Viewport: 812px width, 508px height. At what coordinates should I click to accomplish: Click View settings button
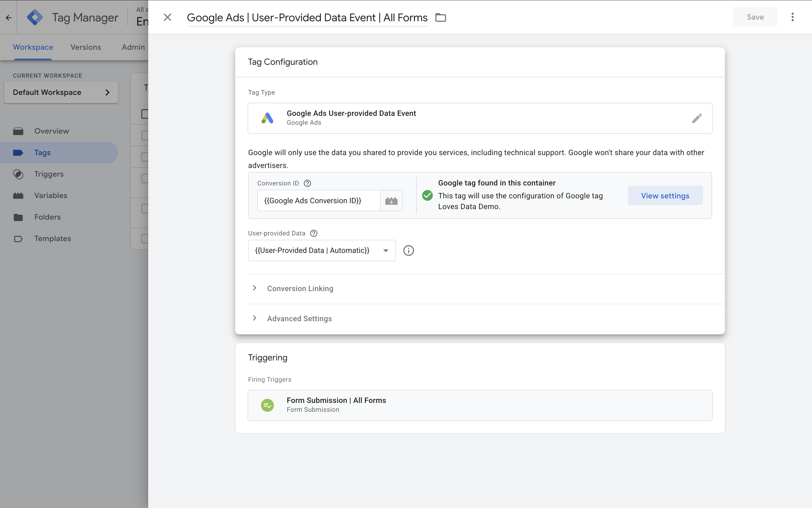(x=665, y=196)
